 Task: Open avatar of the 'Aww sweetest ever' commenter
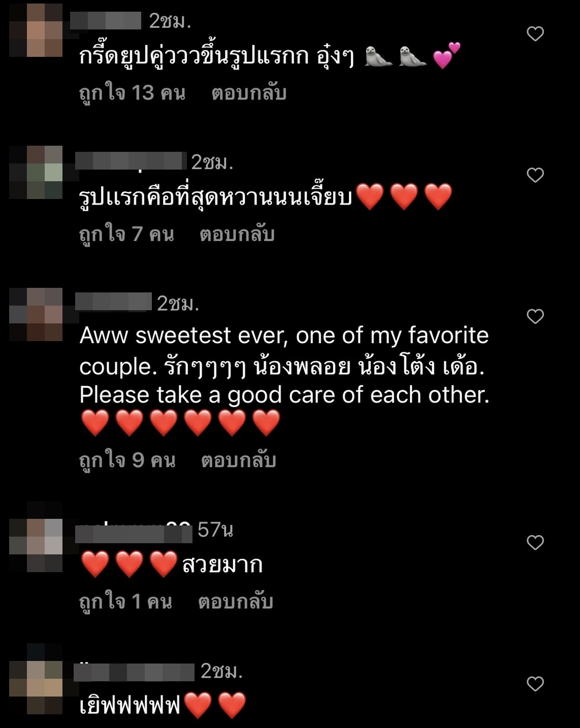36,314
